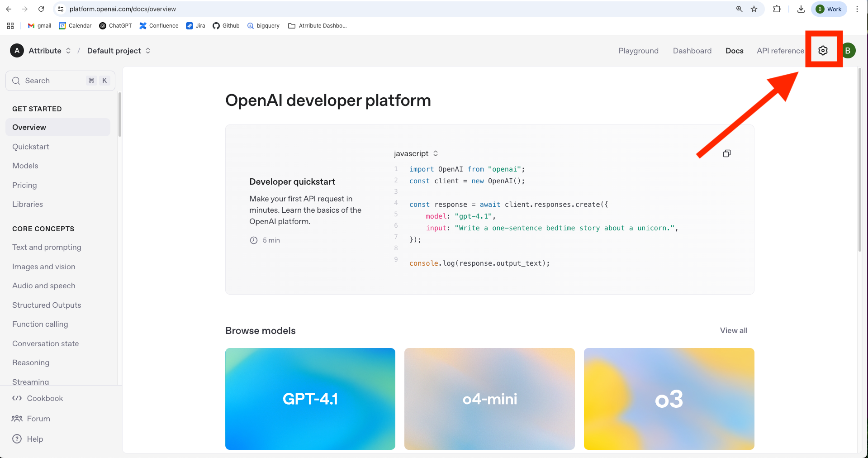Open the Developer quickstart heading
The height and width of the screenshot is (458, 868).
click(292, 181)
